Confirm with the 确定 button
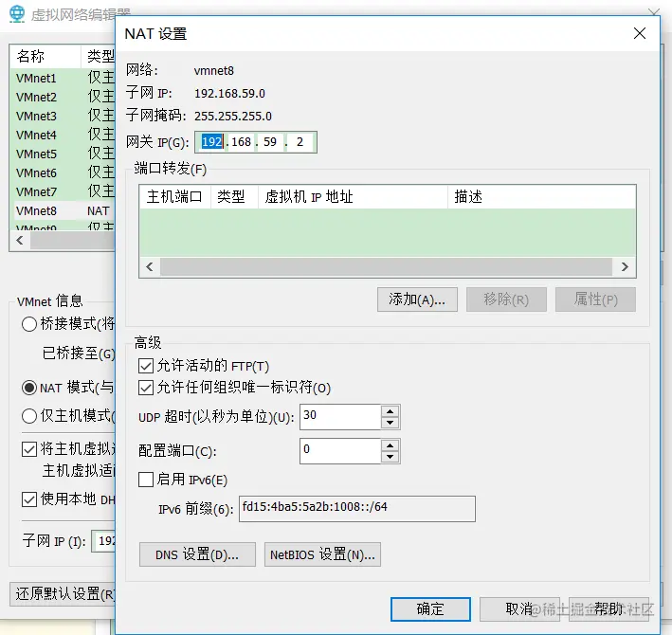The height and width of the screenshot is (635, 672). 430,608
